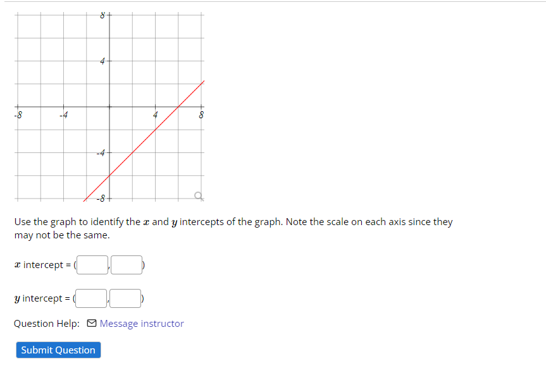
Task: Click the origin of the coordinate grid
Action: click(109, 107)
